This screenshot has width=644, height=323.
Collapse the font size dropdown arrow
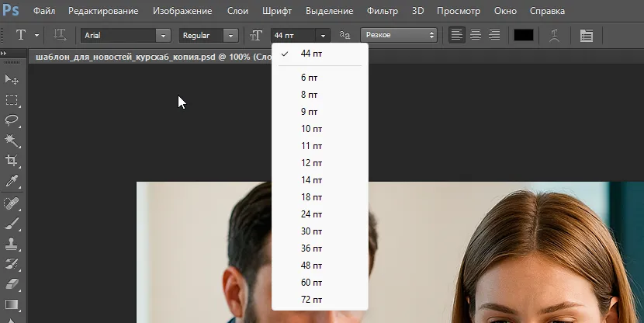pyautogui.click(x=323, y=36)
